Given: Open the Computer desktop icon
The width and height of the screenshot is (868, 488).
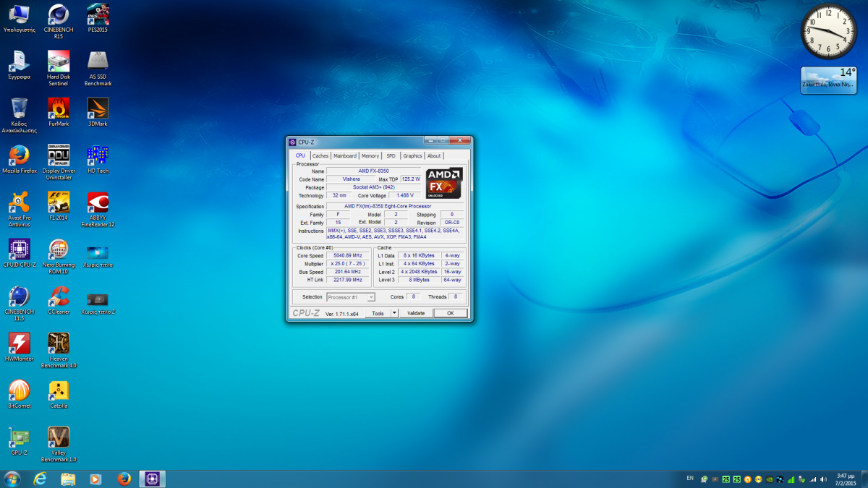Looking at the screenshot, I should coord(20,18).
